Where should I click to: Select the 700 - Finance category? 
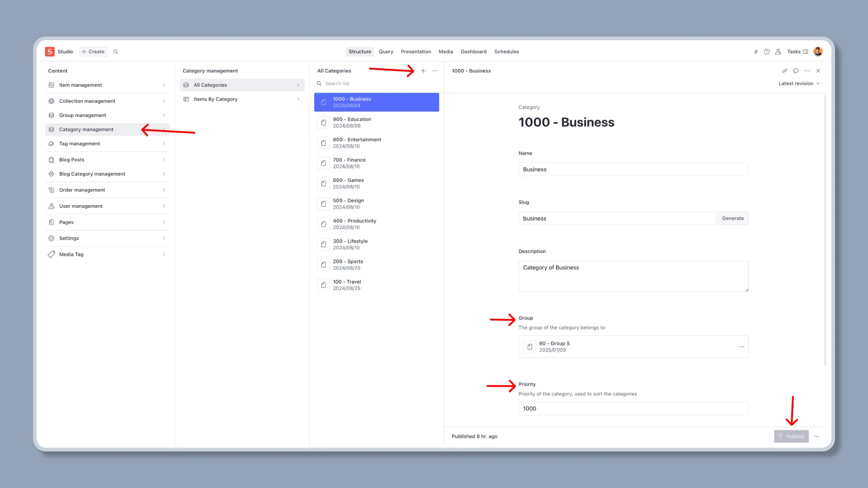point(376,163)
